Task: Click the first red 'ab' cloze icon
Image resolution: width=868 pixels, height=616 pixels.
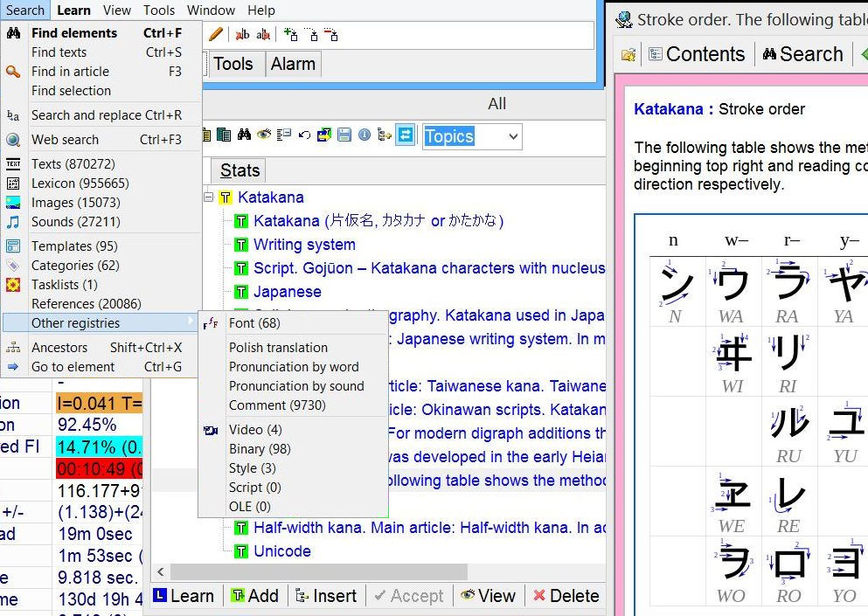Action: (x=242, y=35)
